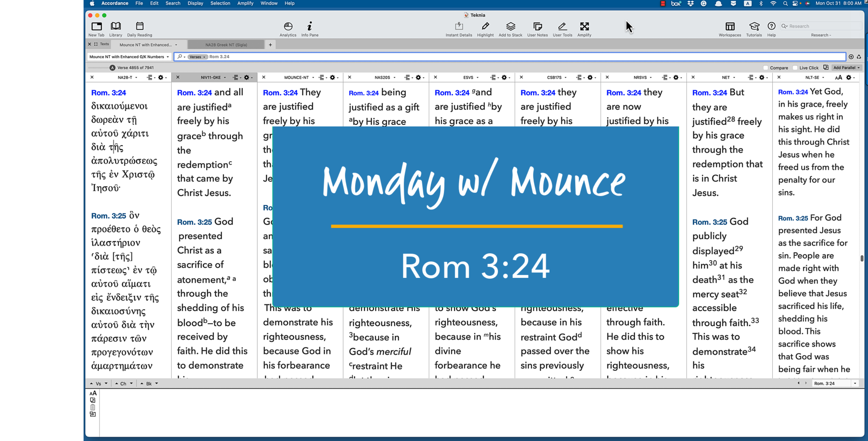Open the Display menu
This screenshot has height=441, width=868.
(195, 3)
